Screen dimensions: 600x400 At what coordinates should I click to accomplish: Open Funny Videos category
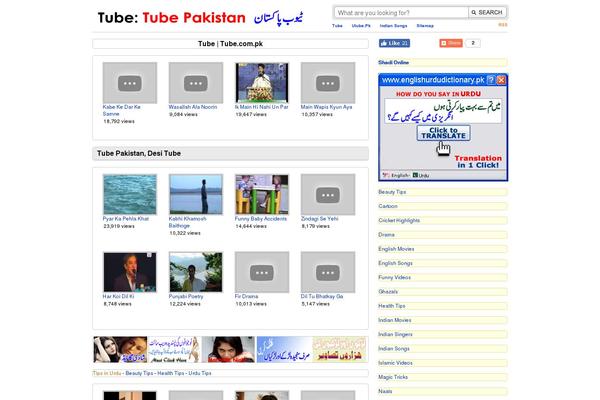pyautogui.click(x=395, y=277)
